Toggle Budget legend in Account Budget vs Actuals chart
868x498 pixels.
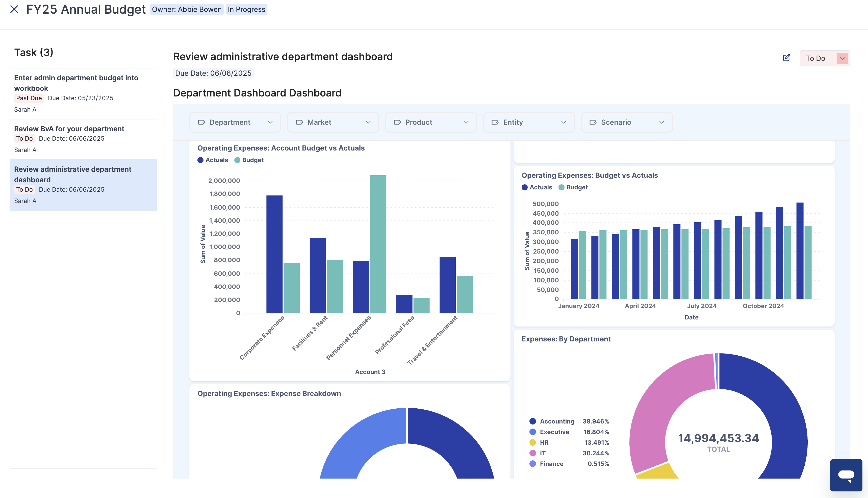(249, 160)
